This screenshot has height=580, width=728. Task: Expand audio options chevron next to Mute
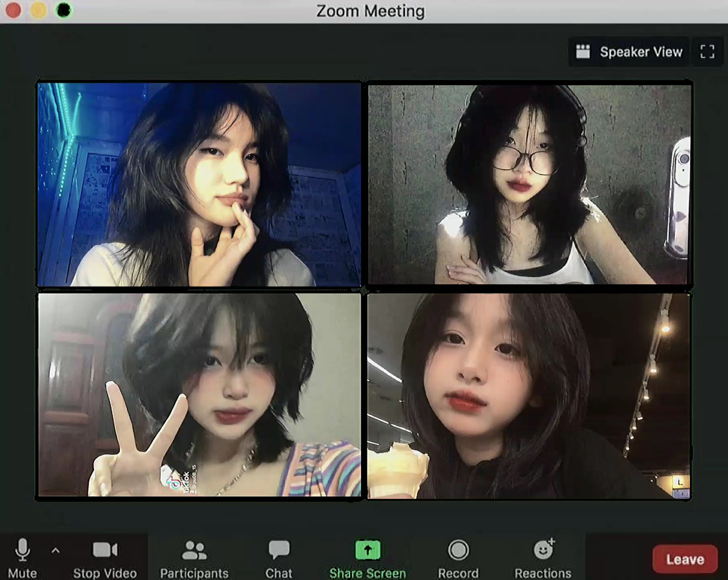point(56,551)
